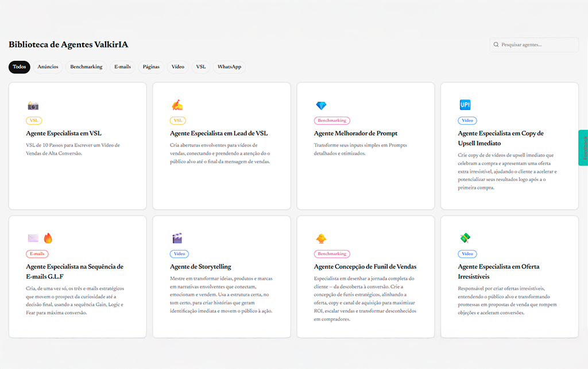Click the Biblioteca de Agentes ValkirIA heading
588x369 pixels.
point(68,45)
